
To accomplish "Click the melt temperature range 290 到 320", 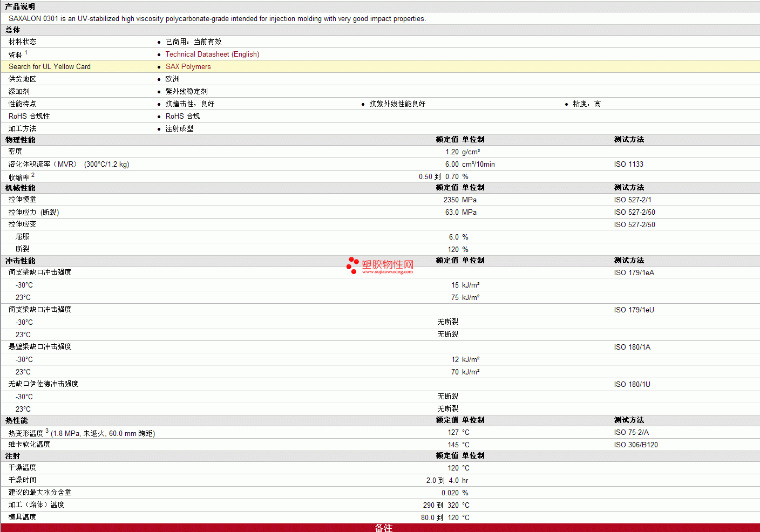I will [x=441, y=505].
